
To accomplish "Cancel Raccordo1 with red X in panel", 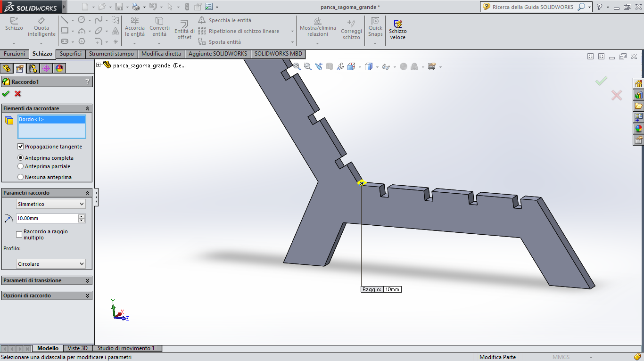I will point(18,93).
